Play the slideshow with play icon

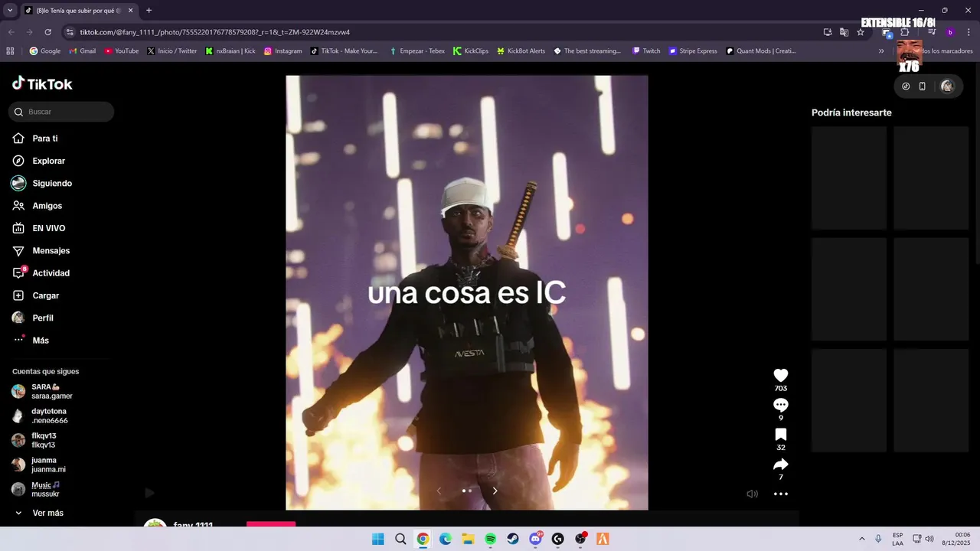tap(150, 493)
